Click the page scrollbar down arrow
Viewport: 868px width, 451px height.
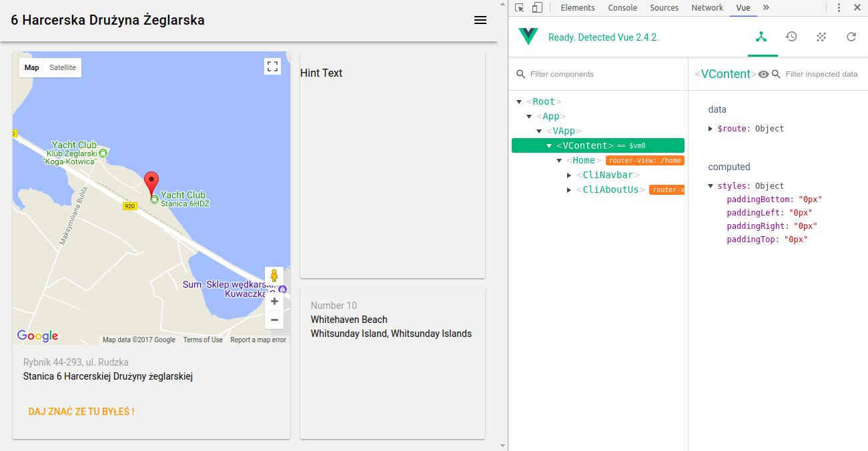[x=502, y=446]
